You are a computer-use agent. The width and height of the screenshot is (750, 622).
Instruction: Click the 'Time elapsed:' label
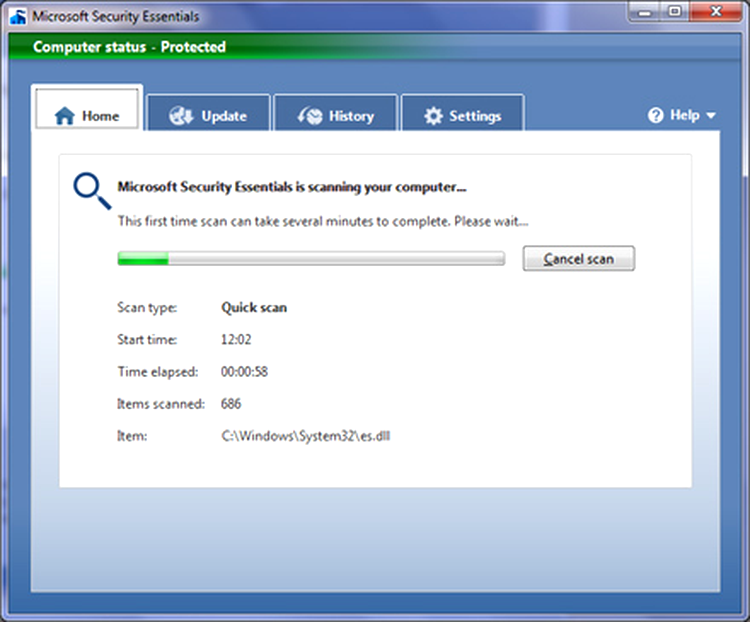click(158, 372)
